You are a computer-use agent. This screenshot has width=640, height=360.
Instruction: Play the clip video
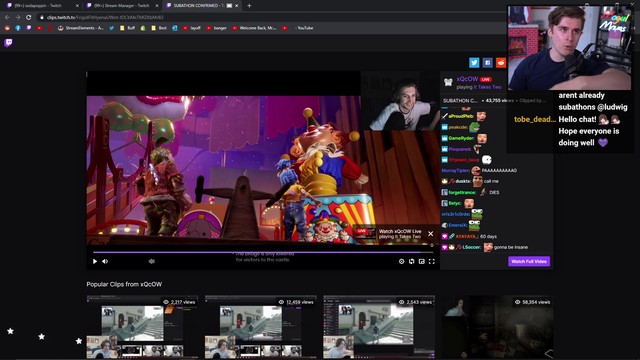pos(95,261)
